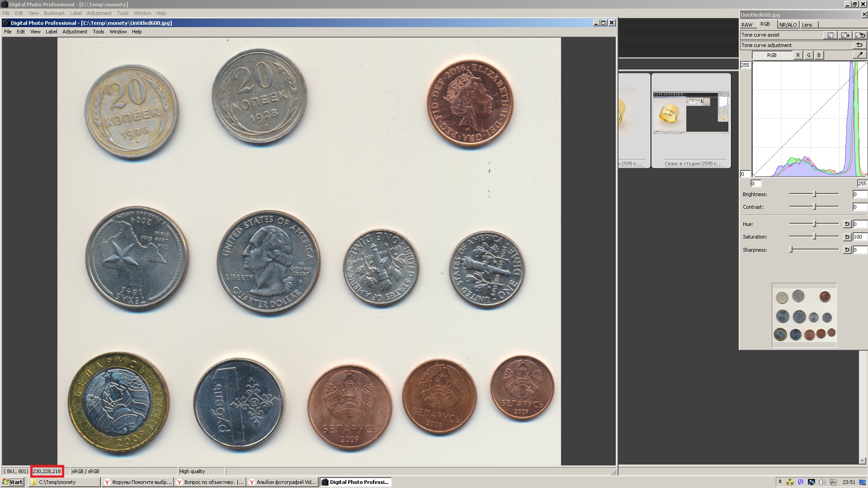Screen dimensions: 868x488
Task: Switch to 'Альбом фотографий' taskbar button
Action: pyautogui.click(x=283, y=482)
